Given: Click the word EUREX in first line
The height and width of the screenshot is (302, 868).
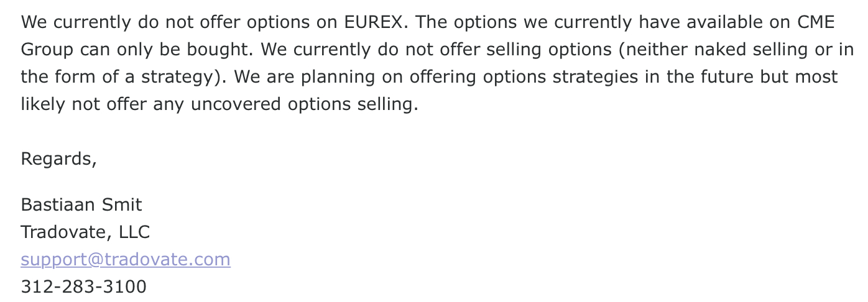Looking at the screenshot, I should click(375, 22).
